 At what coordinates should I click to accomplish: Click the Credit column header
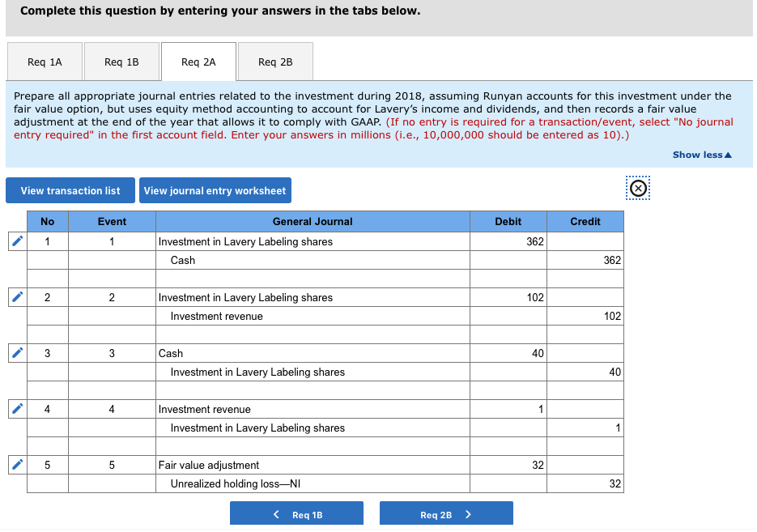[585, 222]
